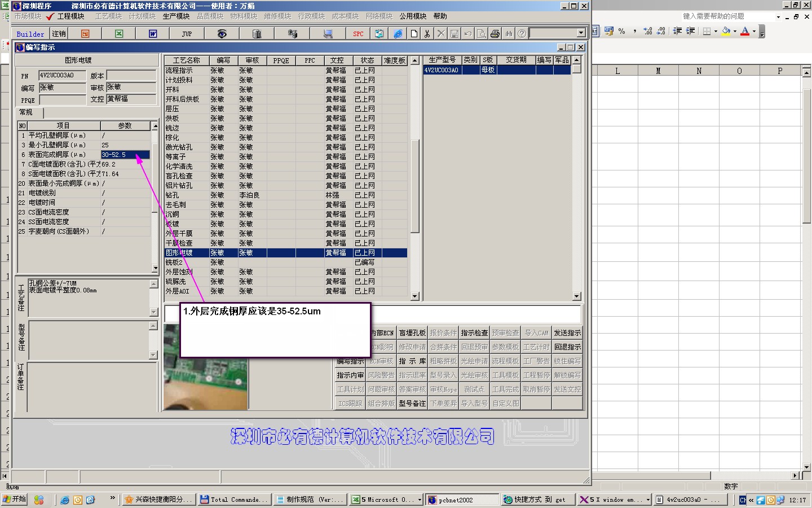This screenshot has height=508, width=812.
Task: Click the network servers icon
Action: coord(292,34)
